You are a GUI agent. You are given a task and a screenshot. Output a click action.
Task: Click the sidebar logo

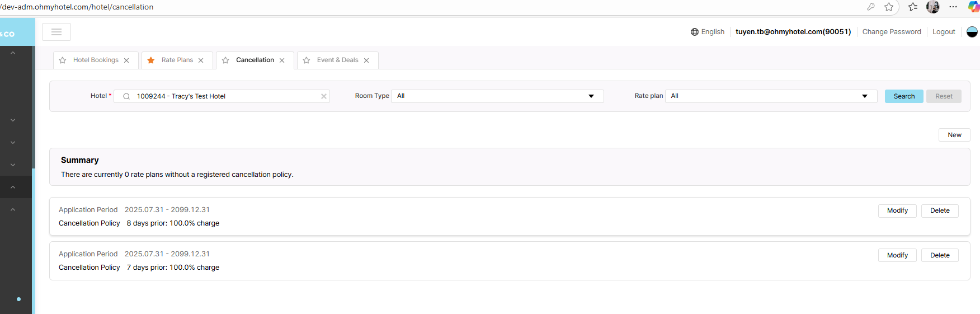click(x=8, y=34)
